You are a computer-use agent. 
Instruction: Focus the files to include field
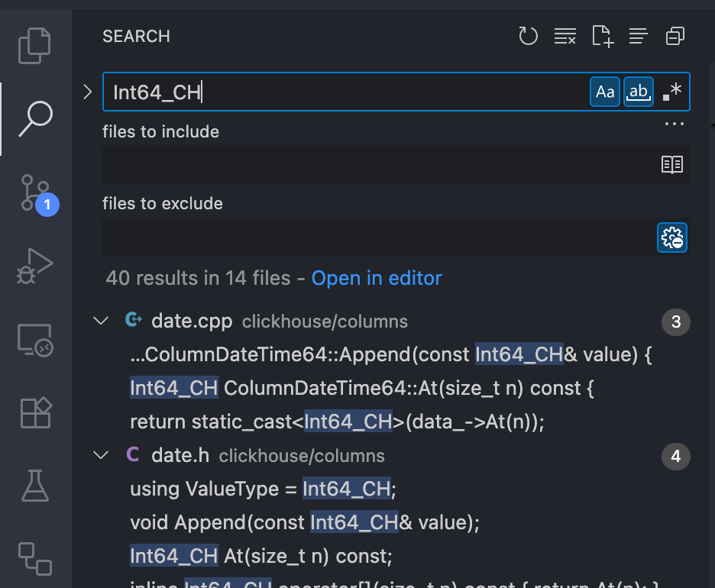click(x=396, y=164)
